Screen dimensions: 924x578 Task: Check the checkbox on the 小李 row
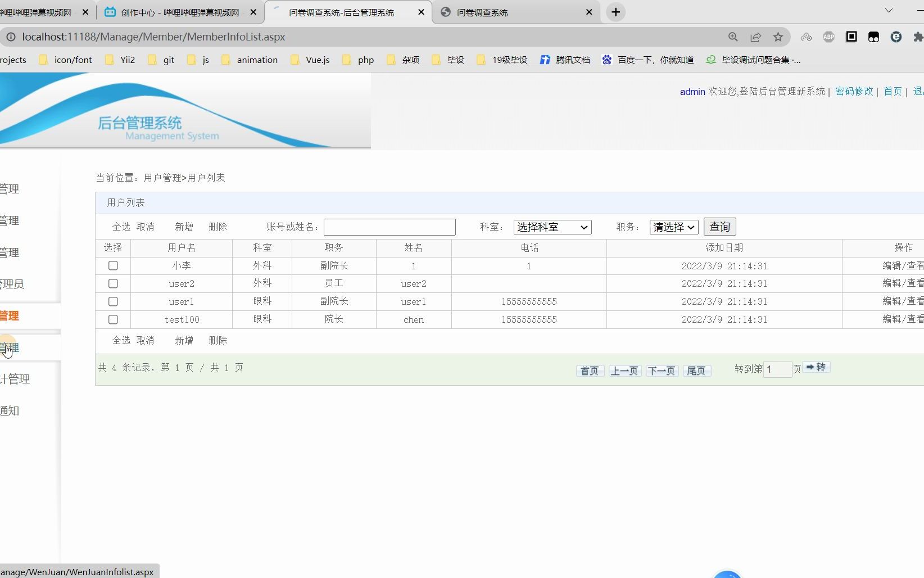click(113, 265)
